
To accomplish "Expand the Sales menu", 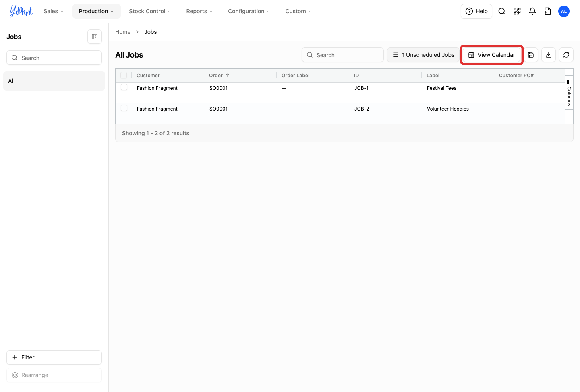I will [x=54, y=11].
